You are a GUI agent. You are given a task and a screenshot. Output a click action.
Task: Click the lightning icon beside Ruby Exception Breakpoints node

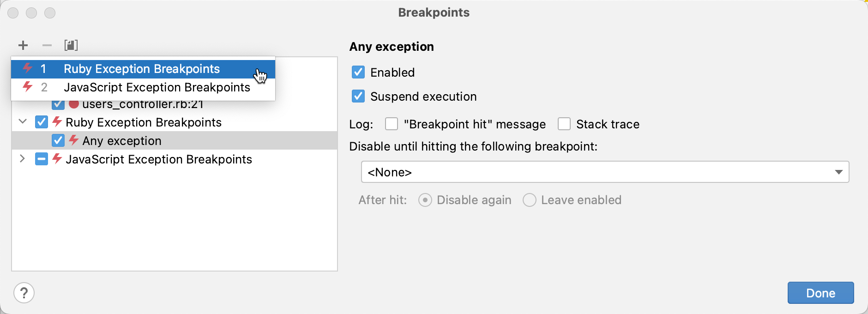pos(57,122)
